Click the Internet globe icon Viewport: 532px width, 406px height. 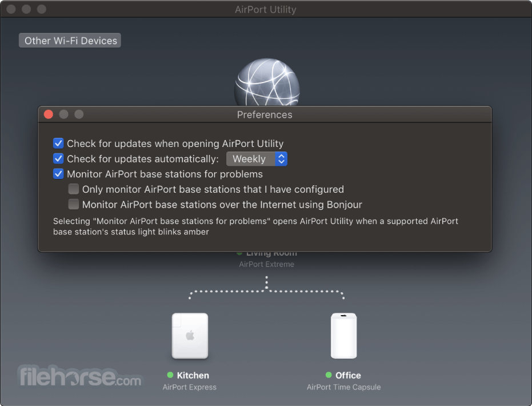click(x=267, y=82)
